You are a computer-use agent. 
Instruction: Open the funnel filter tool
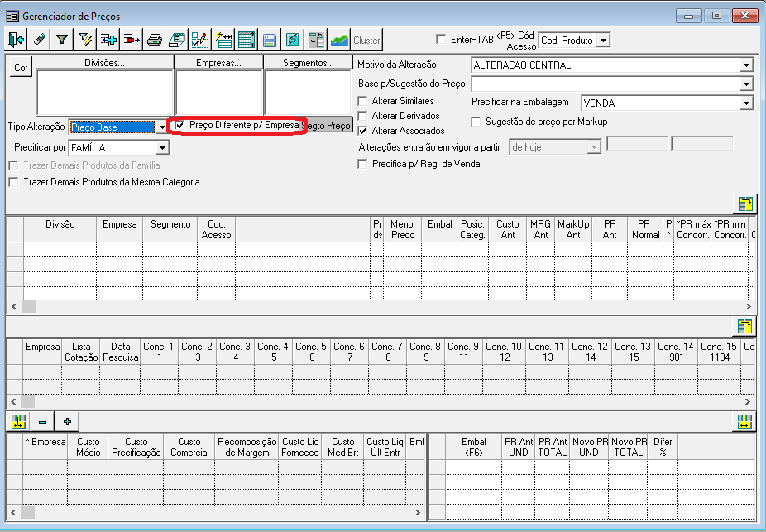[62, 40]
